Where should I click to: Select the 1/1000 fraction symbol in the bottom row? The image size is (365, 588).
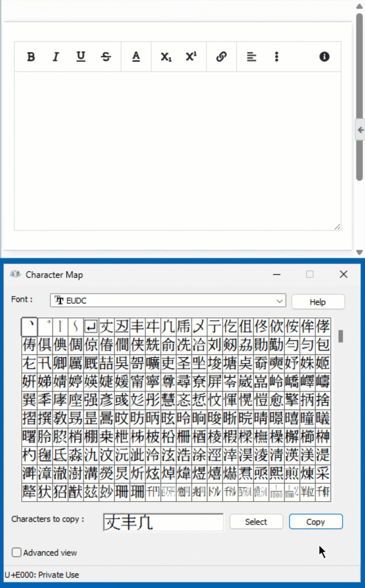coord(276,492)
